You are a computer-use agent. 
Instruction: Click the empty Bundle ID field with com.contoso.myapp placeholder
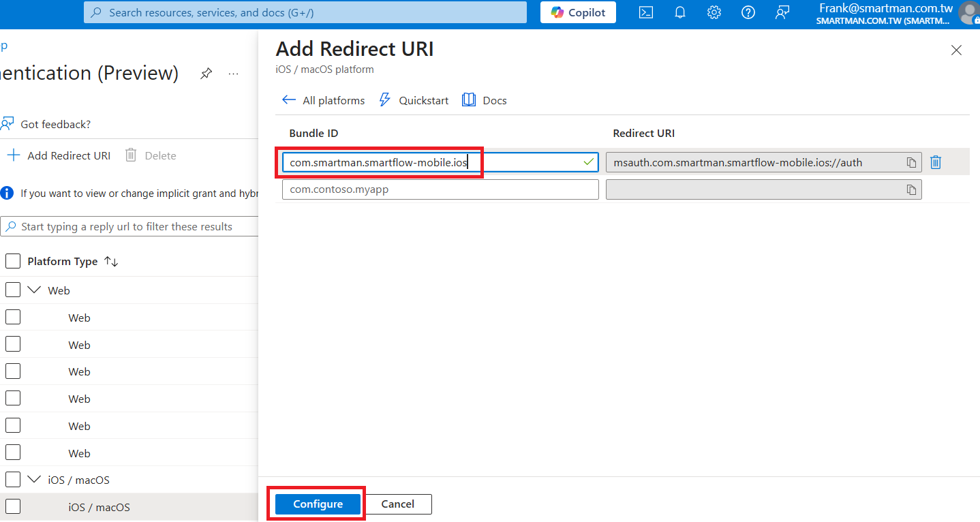440,189
